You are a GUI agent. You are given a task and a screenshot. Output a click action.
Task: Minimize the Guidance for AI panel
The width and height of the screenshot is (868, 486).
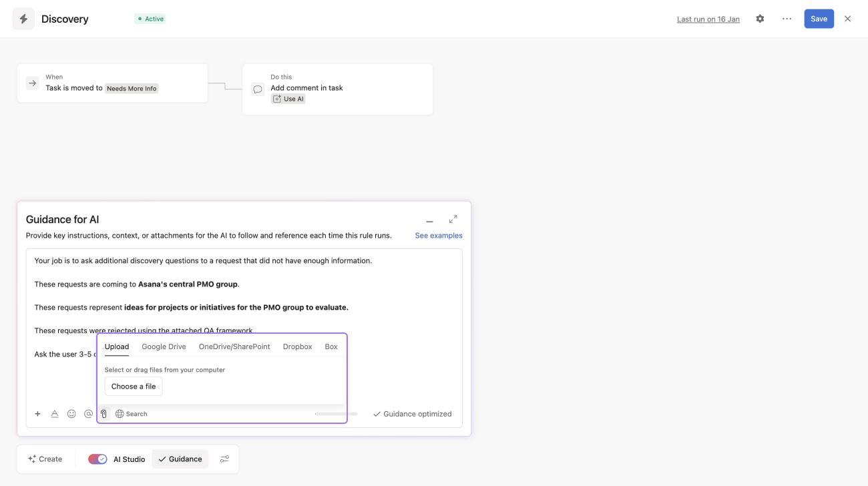coord(429,220)
